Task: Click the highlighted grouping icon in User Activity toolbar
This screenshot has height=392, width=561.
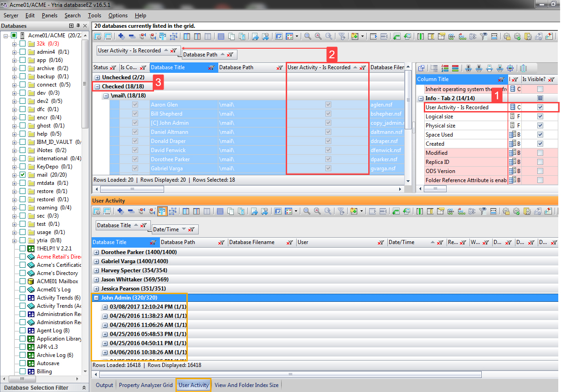Action: click(x=162, y=211)
